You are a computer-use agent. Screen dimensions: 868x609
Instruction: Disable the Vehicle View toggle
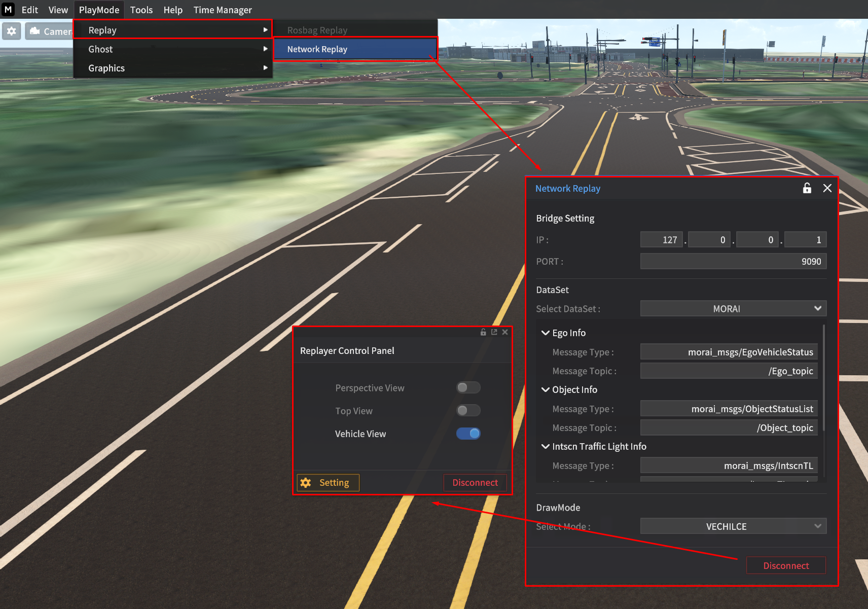point(468,434)
